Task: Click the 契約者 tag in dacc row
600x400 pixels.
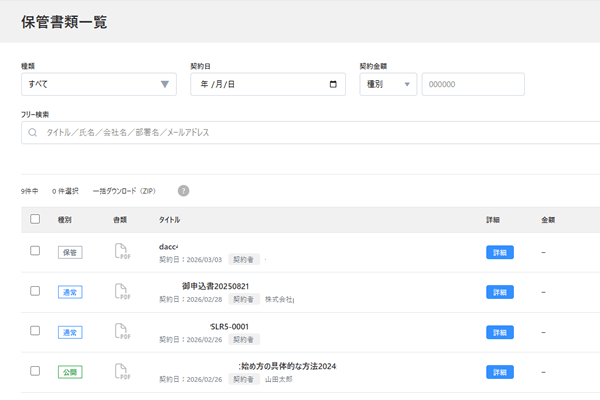Action: click(x=244, y=260)
